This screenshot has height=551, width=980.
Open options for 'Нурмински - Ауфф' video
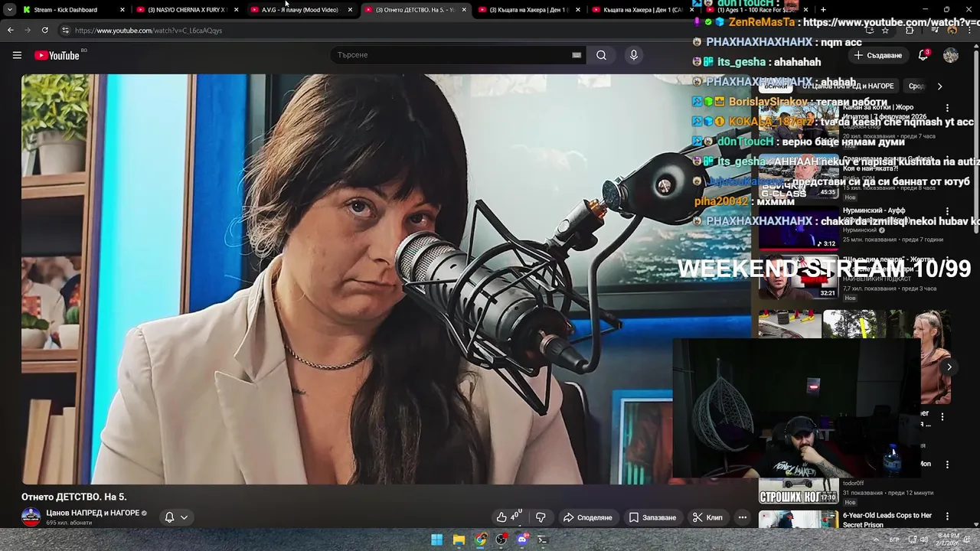point(947,211)
